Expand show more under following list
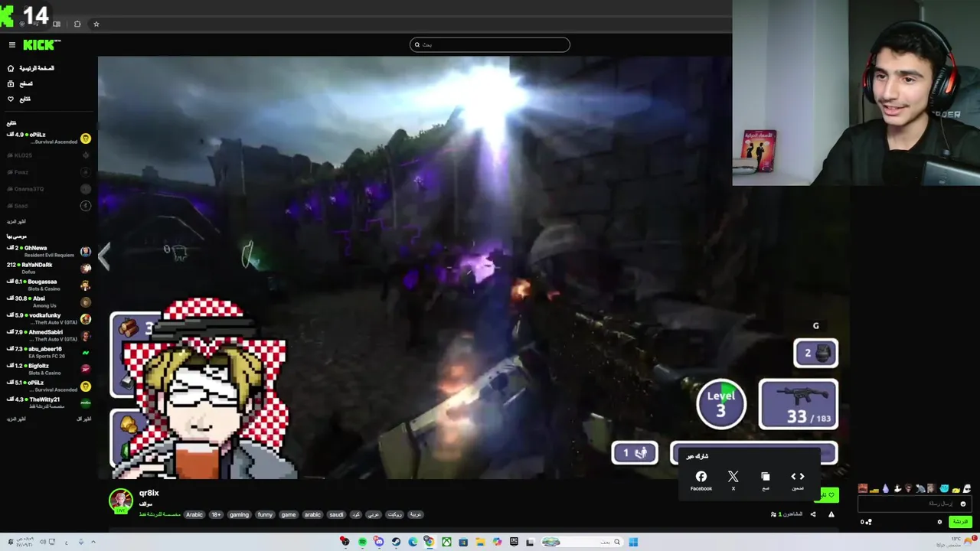 point(16,221)
